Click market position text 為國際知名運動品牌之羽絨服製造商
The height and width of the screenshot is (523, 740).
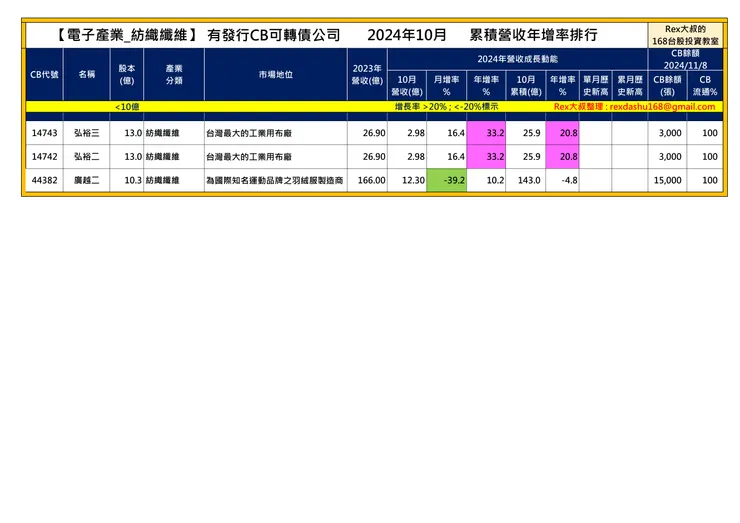tap(275, 180)
